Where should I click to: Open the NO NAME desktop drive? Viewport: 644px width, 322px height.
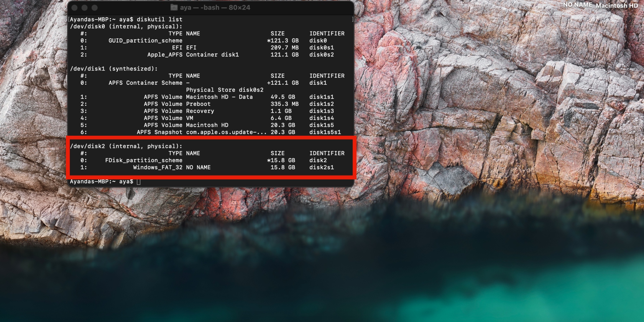pyautogui.click(x=578, y=5)
